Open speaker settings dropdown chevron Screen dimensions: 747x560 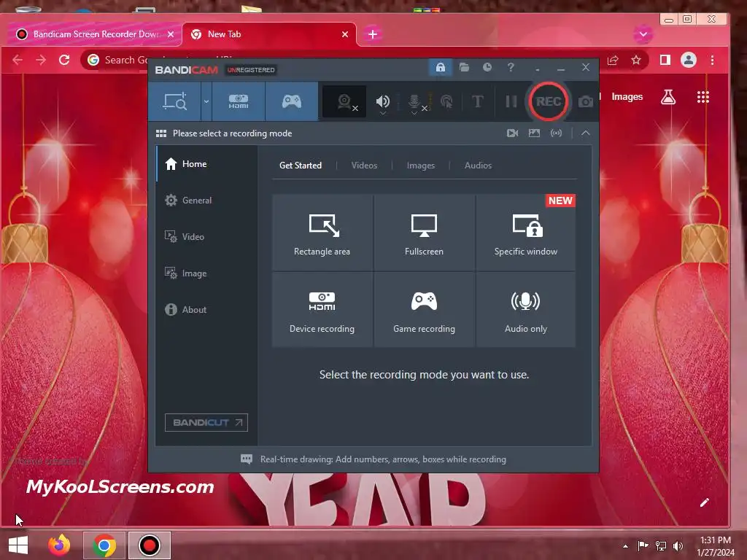[382, 113]
